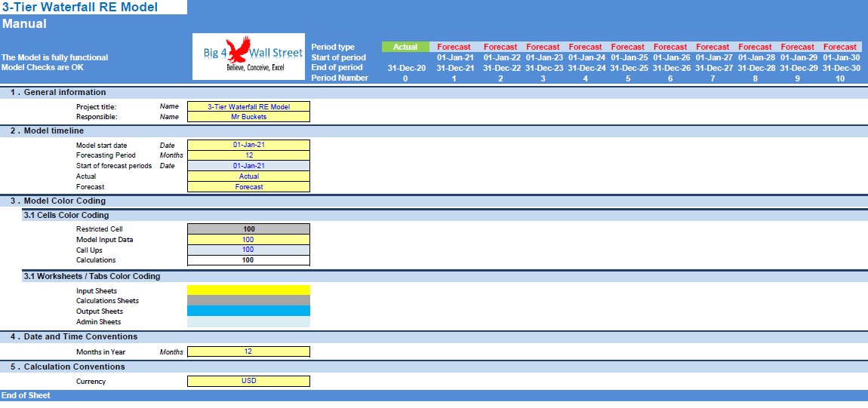Click period number 10
868x408 pixels.
pyautogui.click(x=840, y=78)
